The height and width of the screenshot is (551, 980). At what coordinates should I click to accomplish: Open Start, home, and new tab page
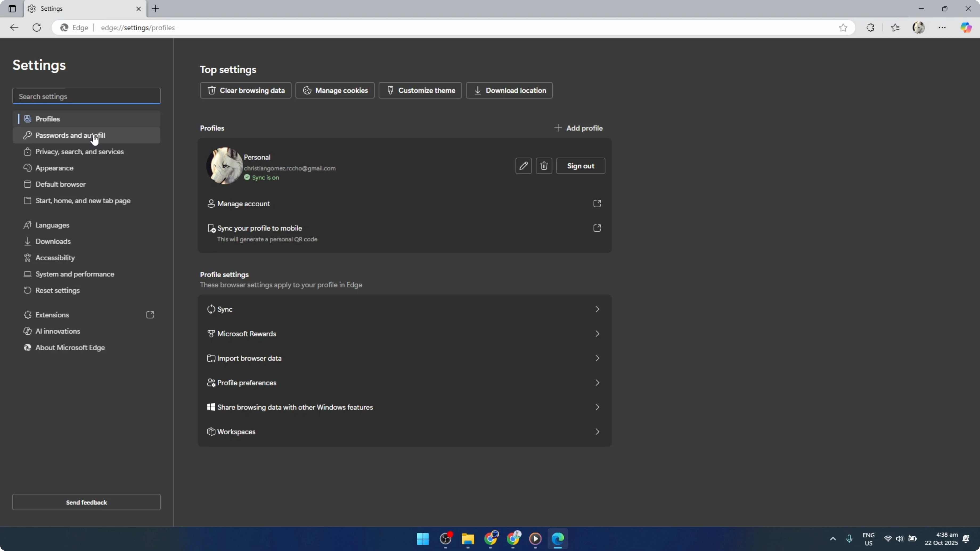(86, 201)
